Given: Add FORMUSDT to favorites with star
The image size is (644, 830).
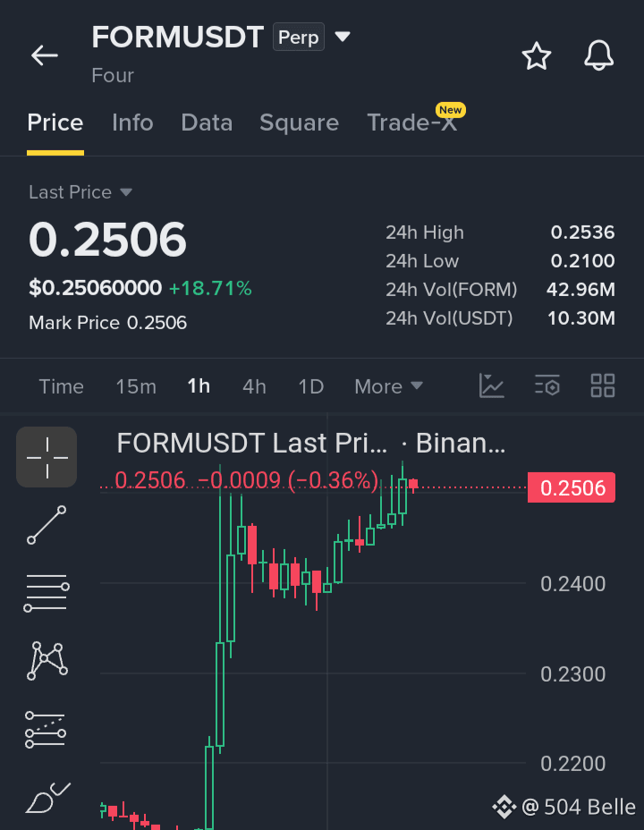Looking at the screenshot, I should point(537,55).
